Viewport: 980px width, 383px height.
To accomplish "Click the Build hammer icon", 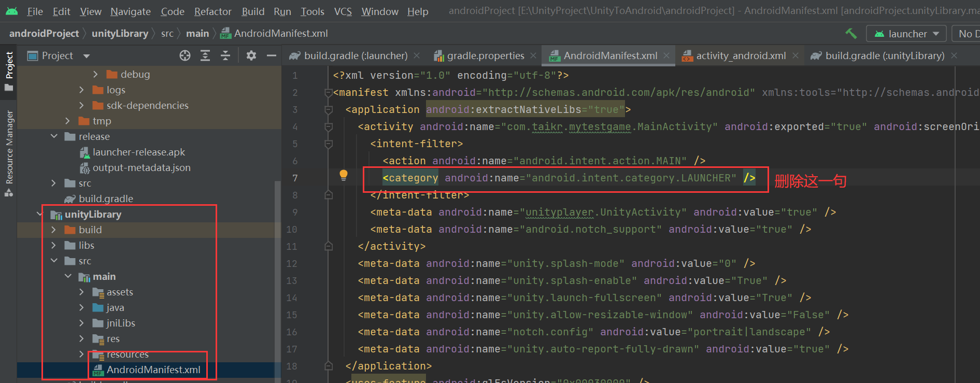I will point(851,34).
